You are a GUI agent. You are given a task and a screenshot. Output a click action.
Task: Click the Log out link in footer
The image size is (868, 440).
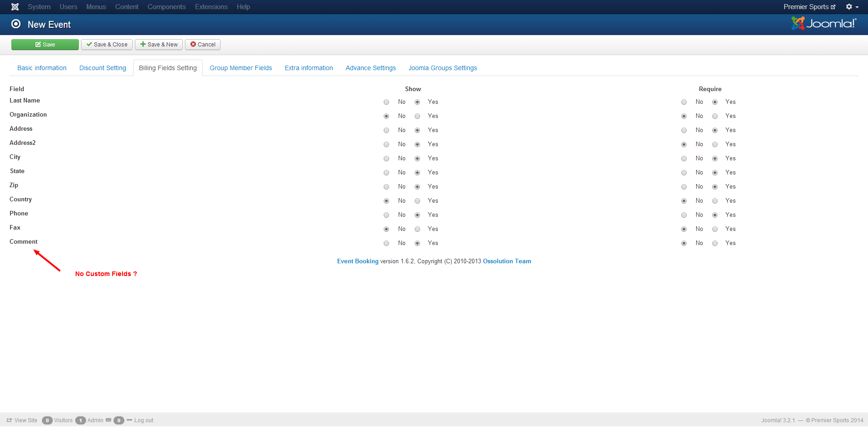pos(143,420)
